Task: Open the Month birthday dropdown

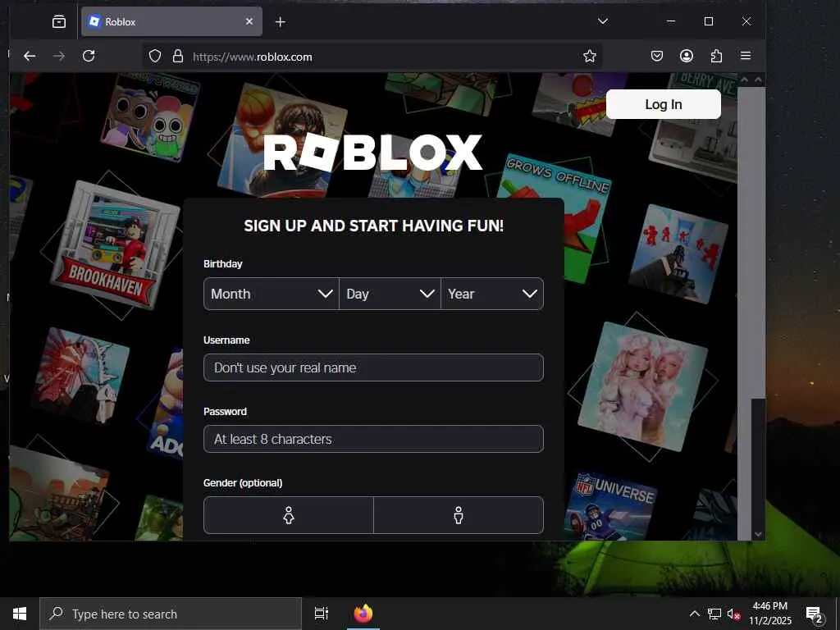Action: (271, 294)
